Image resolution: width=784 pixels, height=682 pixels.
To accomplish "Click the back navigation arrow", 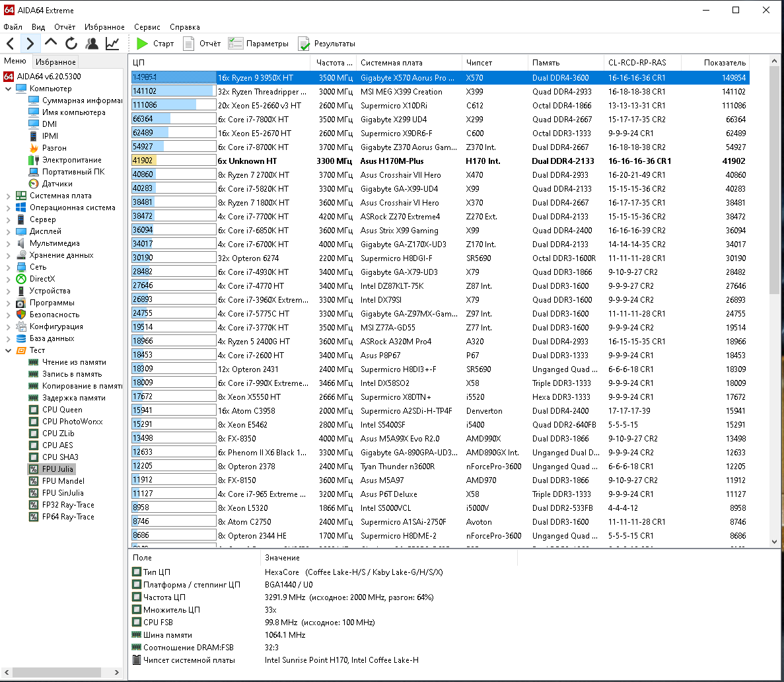I will point(11,44).
